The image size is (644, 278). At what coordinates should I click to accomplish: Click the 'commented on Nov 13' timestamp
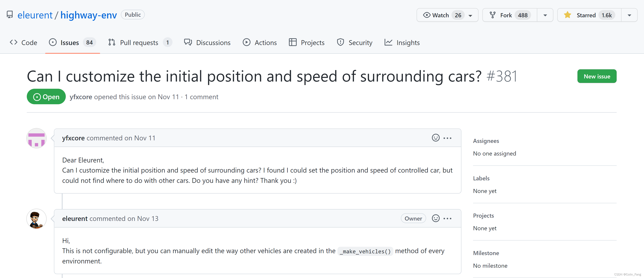coord(124,218)
